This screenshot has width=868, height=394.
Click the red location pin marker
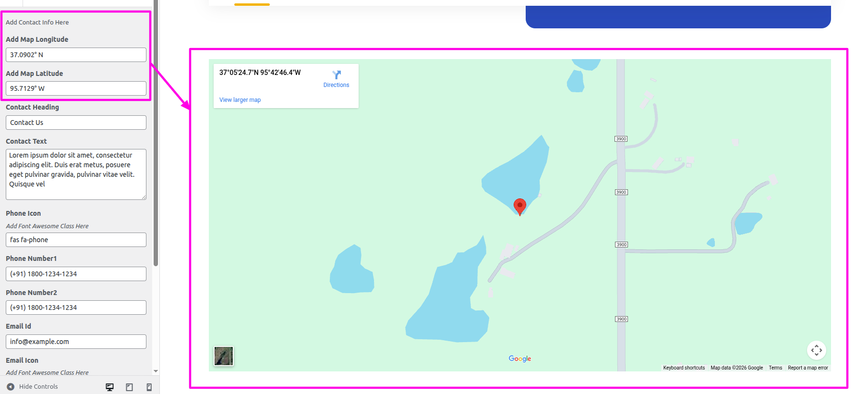[x=519, y=206]
